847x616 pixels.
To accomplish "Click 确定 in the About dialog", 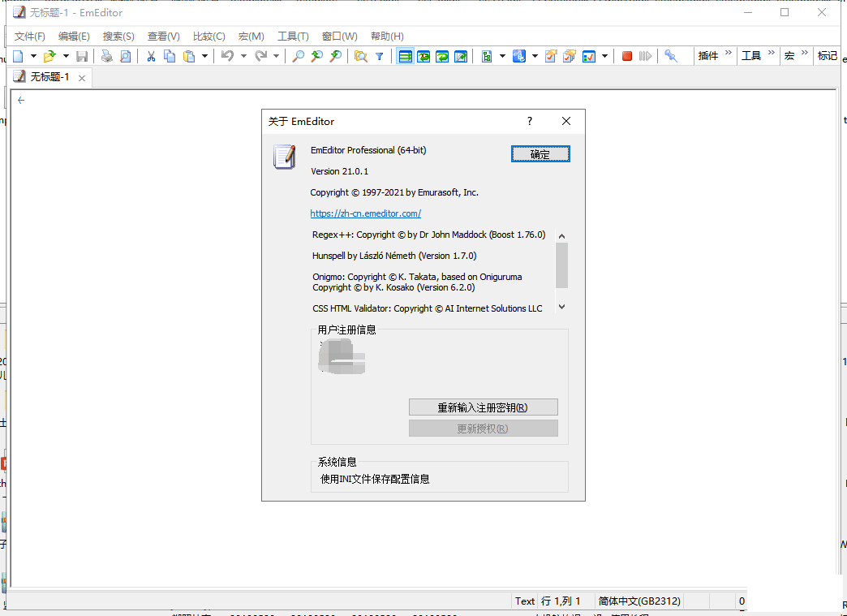I will [x=540, y=154].
